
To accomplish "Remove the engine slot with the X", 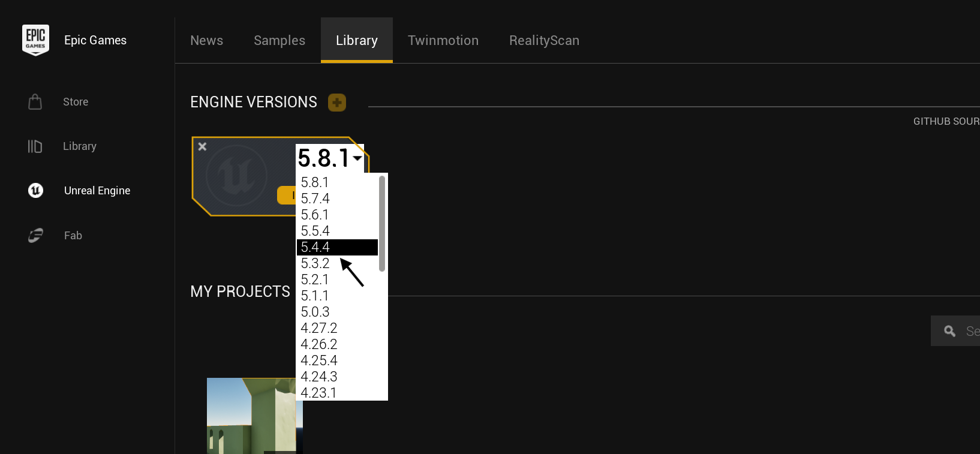I will [x=203, y=146].
